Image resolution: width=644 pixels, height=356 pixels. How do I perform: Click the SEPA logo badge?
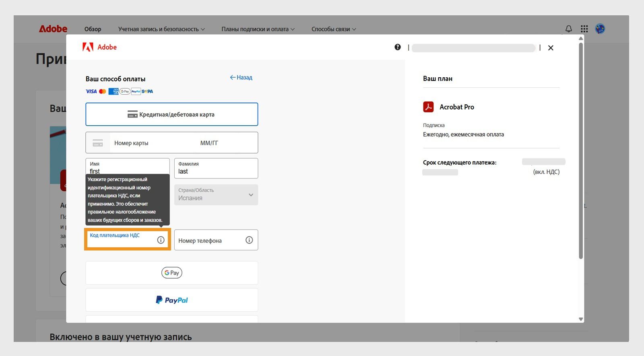pyautogui.click(x=147, y=91)
